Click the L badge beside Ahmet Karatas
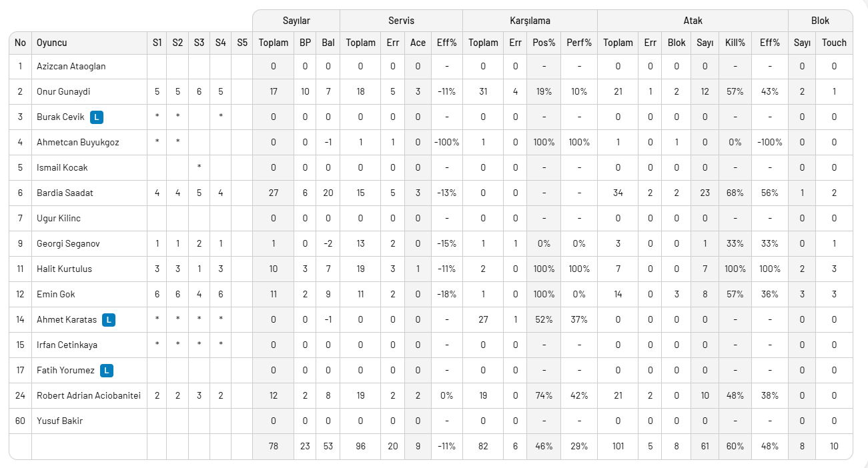Screen dimensions: 868x468 coord(109,320)
